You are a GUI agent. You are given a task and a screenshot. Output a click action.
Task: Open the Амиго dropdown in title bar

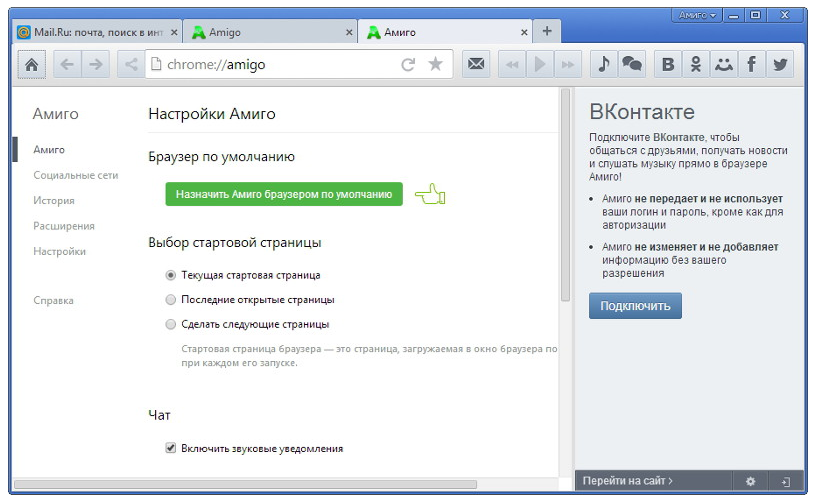[x=697, y=15]
